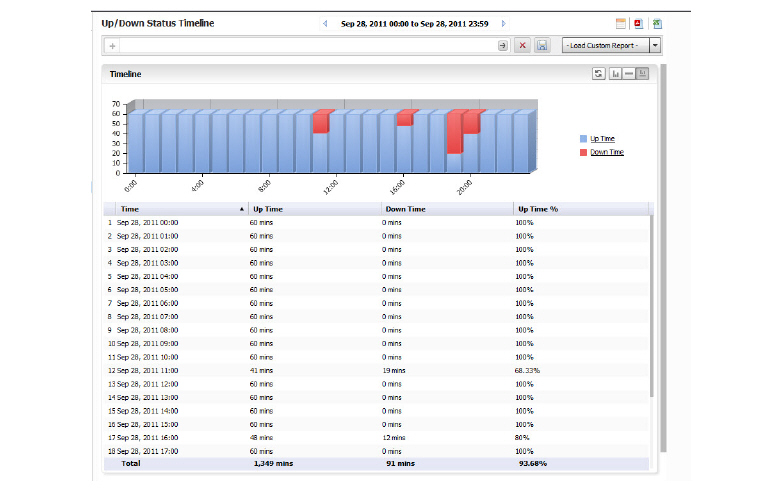This screenshot has height=489, width=765.
Task: Click the Time column sort arrow
Action: [x=242, y=209]
